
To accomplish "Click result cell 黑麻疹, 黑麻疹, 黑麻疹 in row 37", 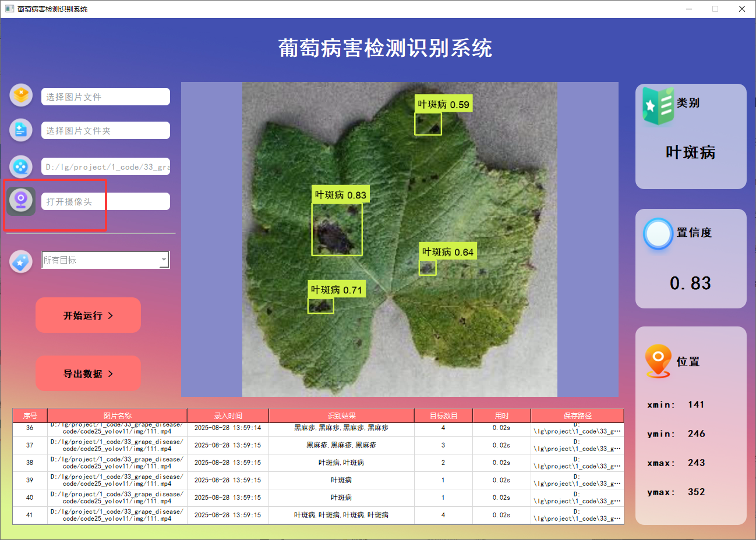I will [x=341, y=445].
